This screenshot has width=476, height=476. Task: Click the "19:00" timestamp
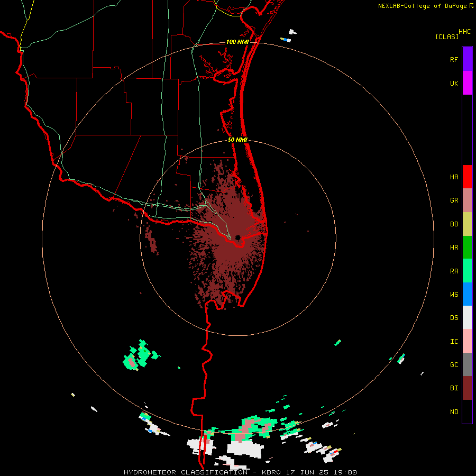click(x=344, y=472)
